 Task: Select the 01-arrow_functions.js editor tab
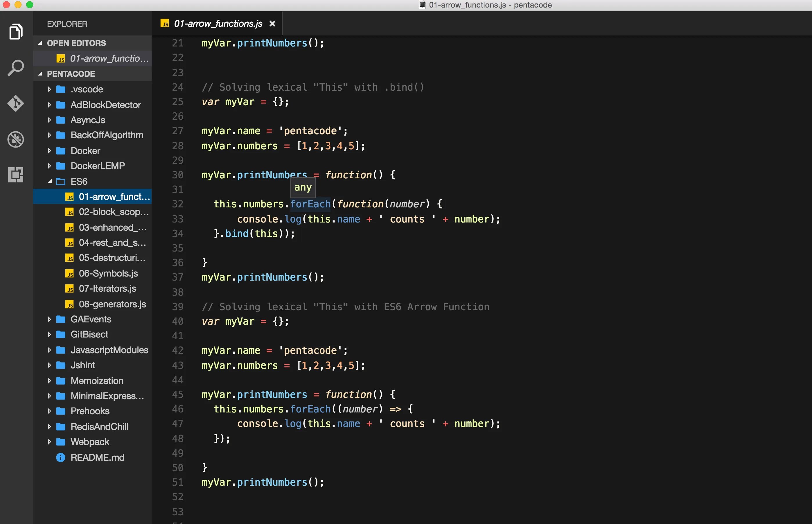click(218, 24)
